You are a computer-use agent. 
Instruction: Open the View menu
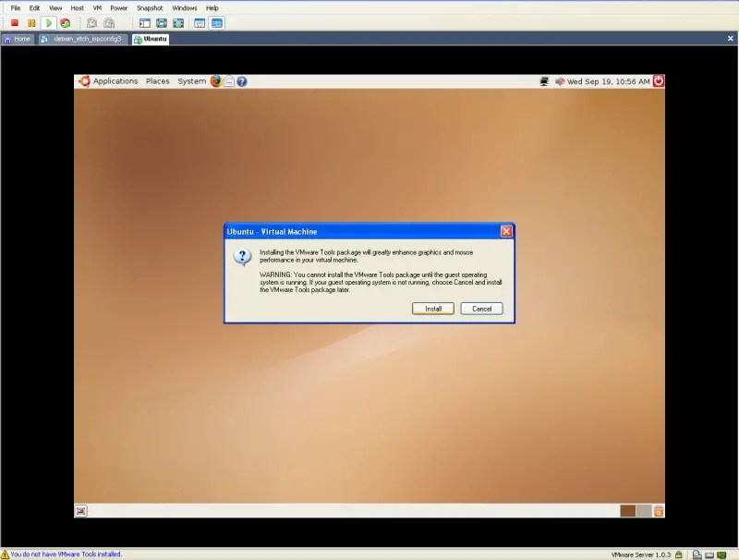tap(55, 8)
